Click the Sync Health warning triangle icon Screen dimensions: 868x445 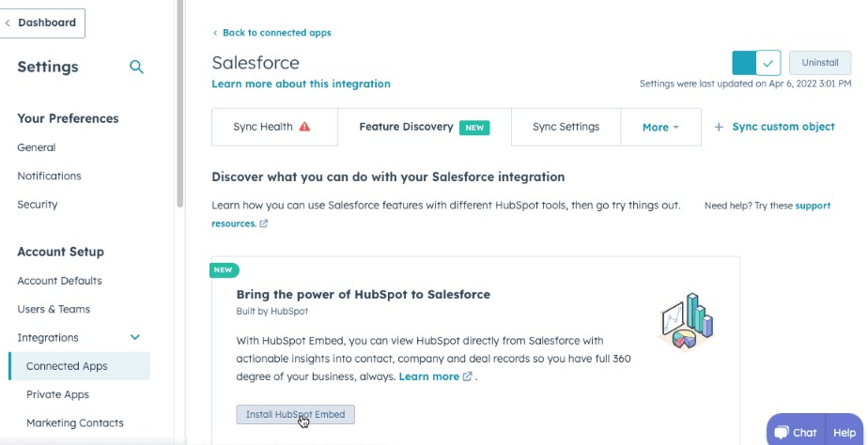(304, 127)
